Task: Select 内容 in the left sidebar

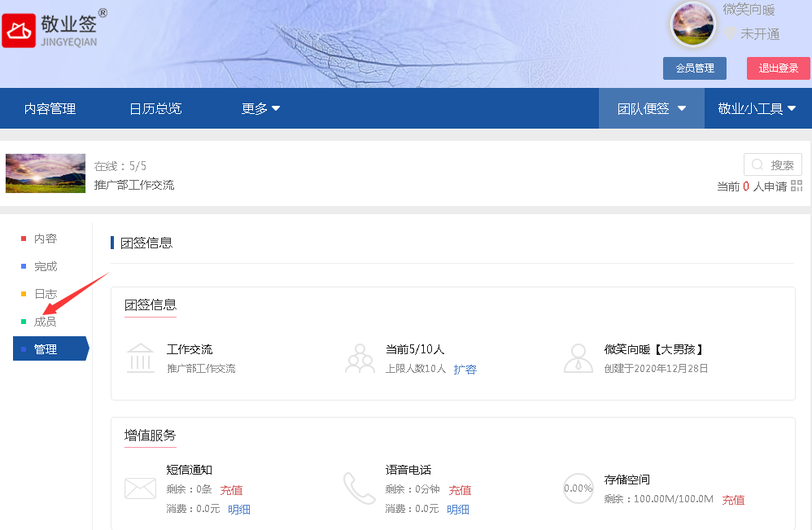Action: pos(45,239)
